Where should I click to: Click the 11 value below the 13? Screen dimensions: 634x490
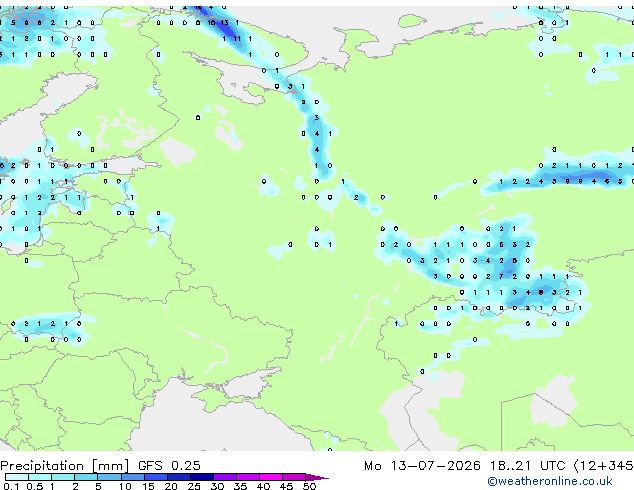(x=237, y=38)
